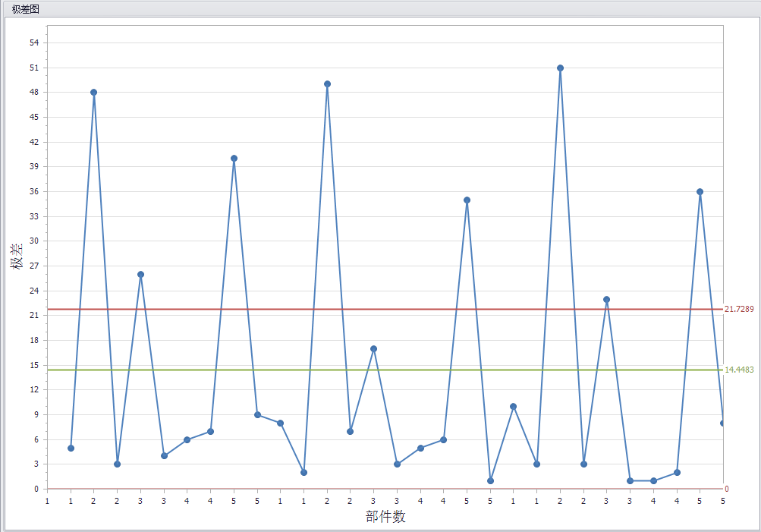Select the data point at value 49

(x=327, y=84)
